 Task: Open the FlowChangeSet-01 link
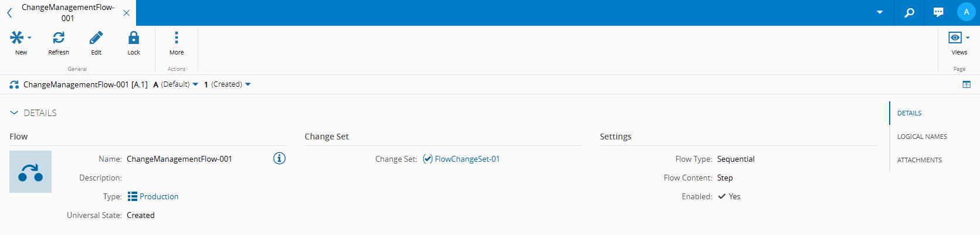click(467, 159)
